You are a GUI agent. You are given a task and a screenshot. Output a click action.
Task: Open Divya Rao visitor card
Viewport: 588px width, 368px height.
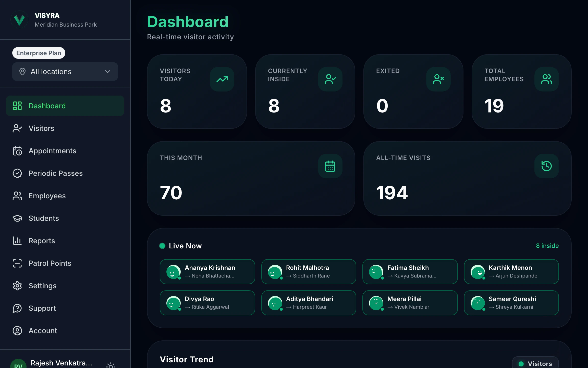[x=207, y=303]
